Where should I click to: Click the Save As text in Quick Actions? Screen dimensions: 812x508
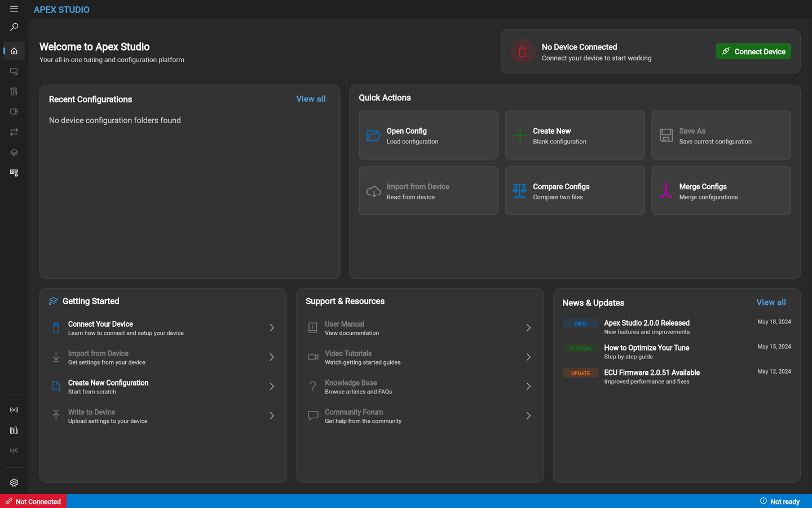pyautogui.click(x=692, y=131)
